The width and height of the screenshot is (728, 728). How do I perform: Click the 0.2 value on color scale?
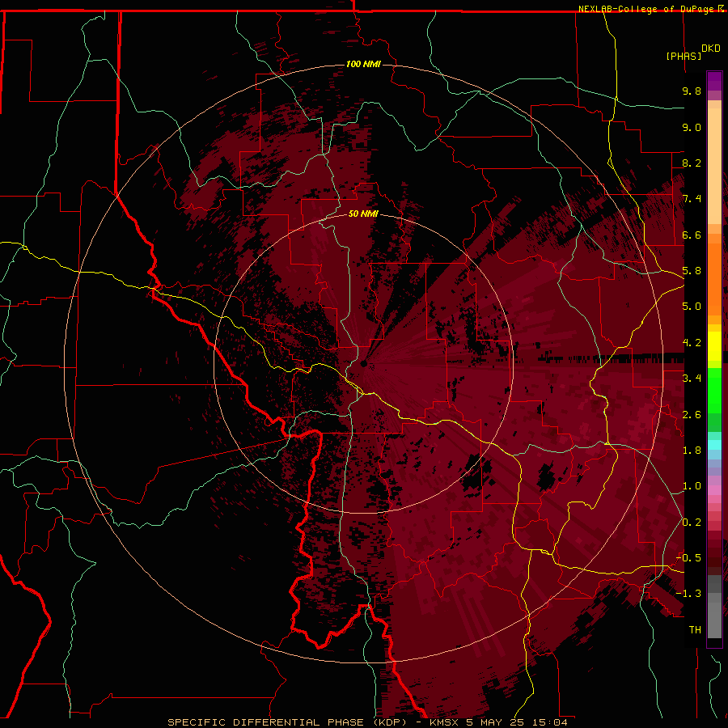pyautogui.click(x=692, y=523)
